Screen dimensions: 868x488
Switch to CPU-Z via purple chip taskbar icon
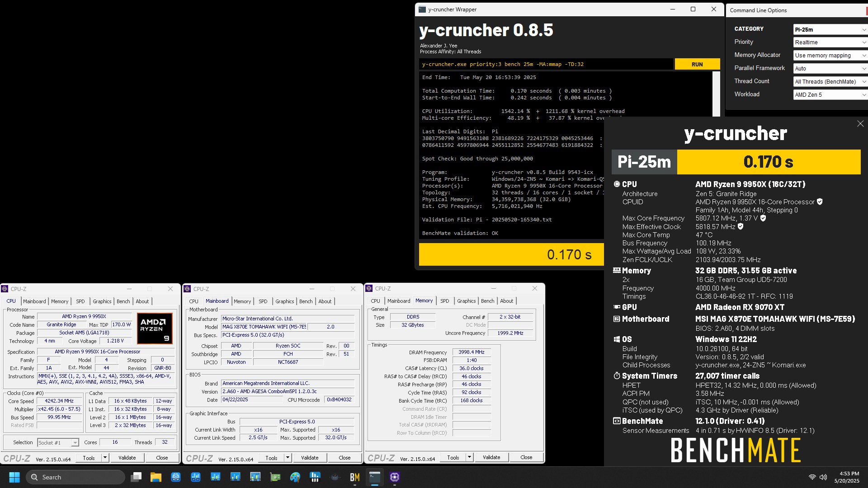point(395,477)
